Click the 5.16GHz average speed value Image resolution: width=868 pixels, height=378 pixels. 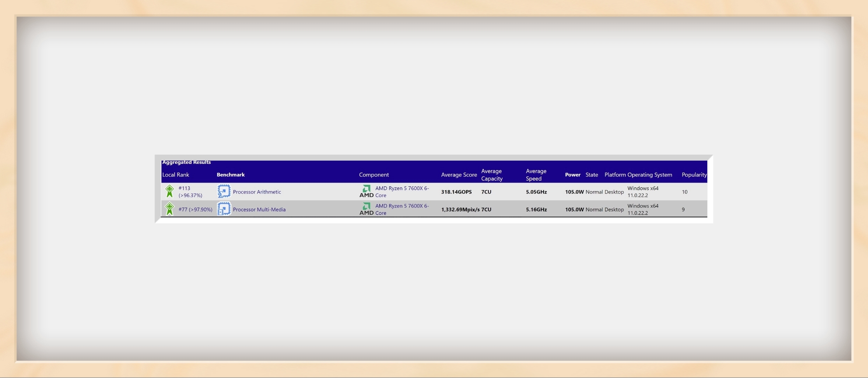(537, 209)
